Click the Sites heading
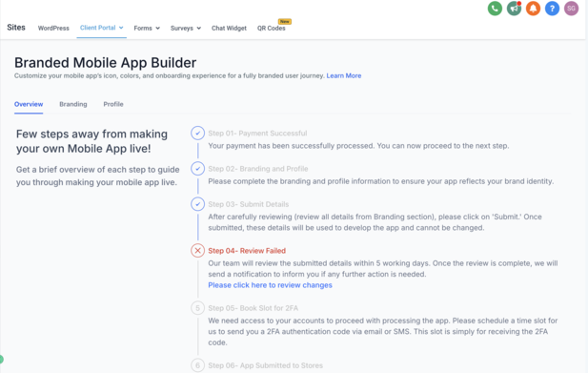Viewport: 588px width, 373px height. coord(16,28)
